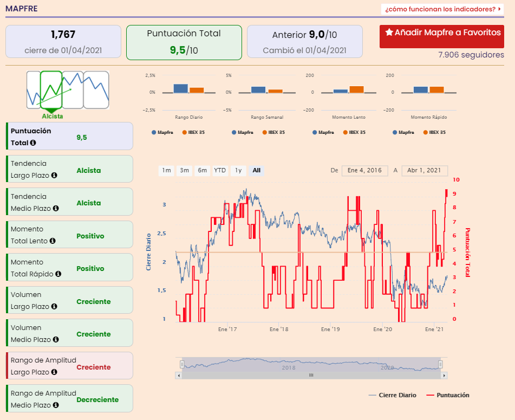Click the De date field Ene 4, 2016

(x=365, y=171)
